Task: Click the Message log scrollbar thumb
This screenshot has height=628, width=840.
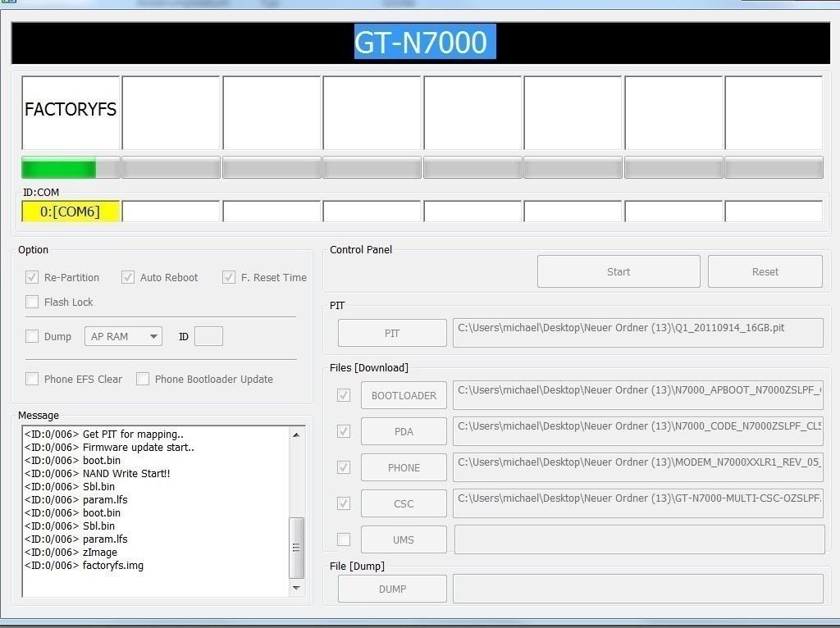Action: 296,548
